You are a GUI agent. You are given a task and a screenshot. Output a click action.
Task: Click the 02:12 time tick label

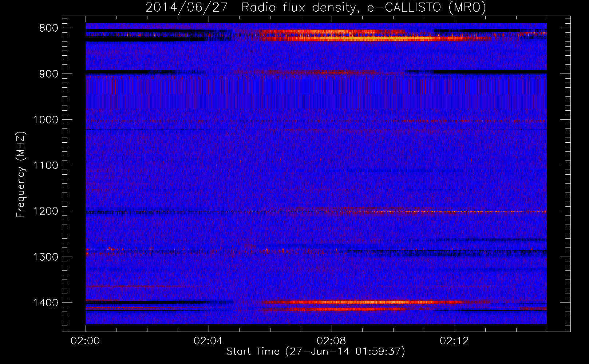455,341
